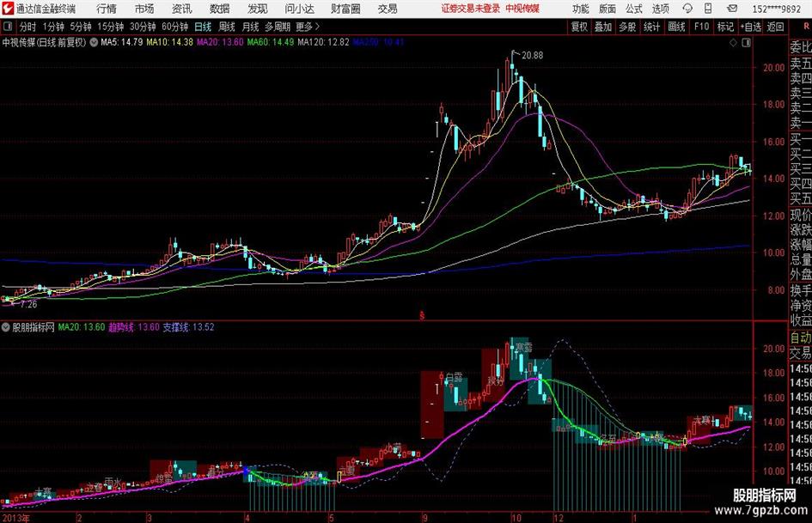Click the 20.88 high price label
This screenshot has width=812, height=523.
pyautogui.click(x=533, y=56)
